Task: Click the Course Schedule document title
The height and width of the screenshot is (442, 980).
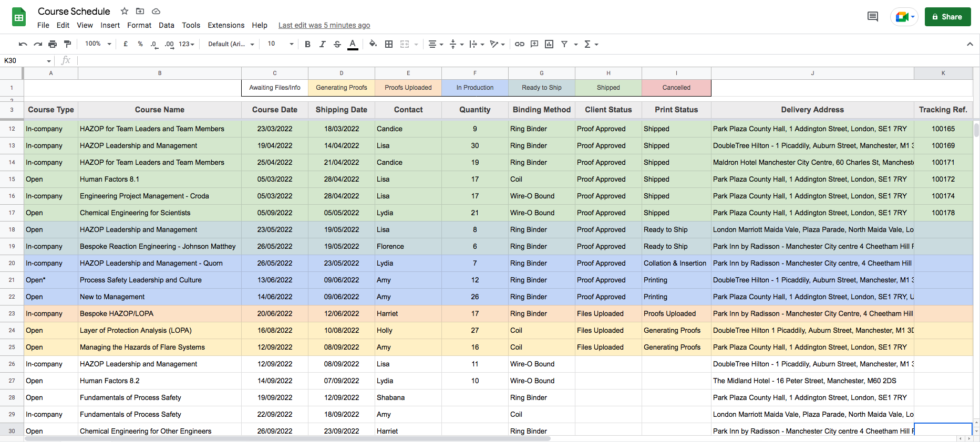Action: click(74, 11)
